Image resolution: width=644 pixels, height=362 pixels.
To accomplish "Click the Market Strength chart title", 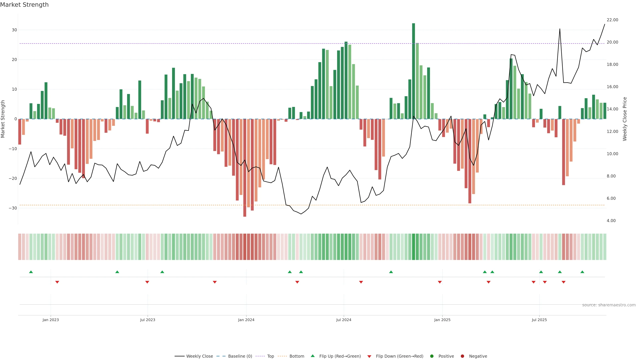I will pyautogui.click(x=24, y=5).
